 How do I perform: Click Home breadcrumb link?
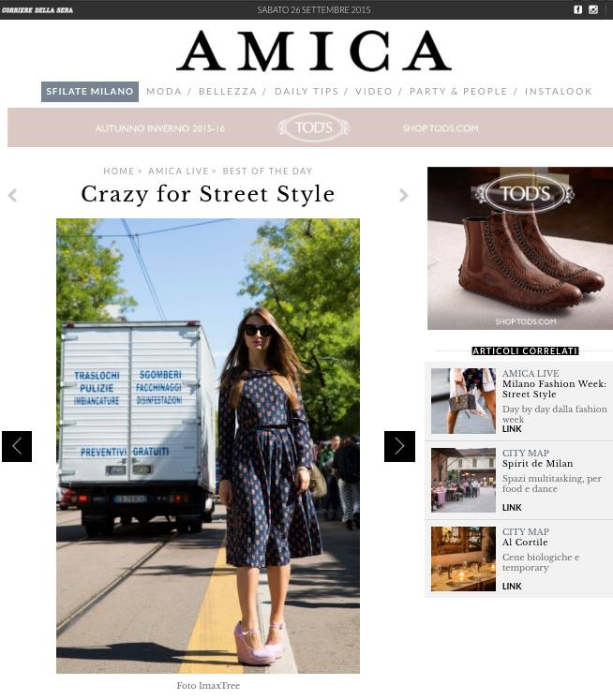coord(118,171)
